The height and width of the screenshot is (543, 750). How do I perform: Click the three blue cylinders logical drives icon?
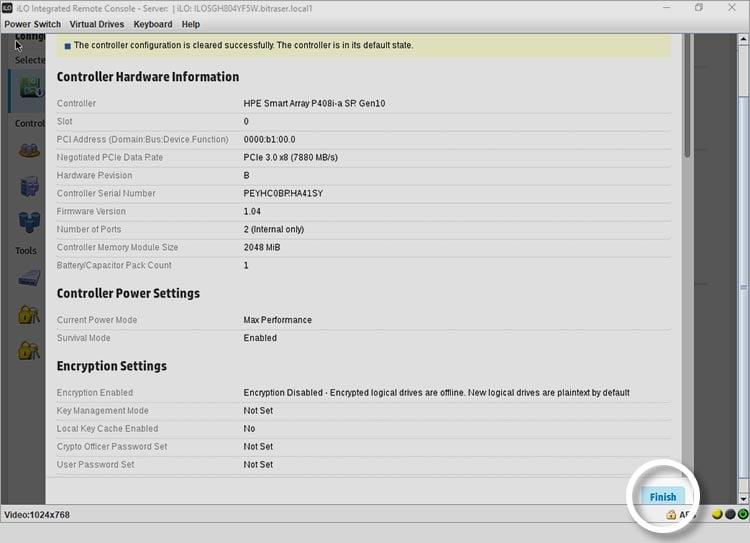click(x=29, y=222)
